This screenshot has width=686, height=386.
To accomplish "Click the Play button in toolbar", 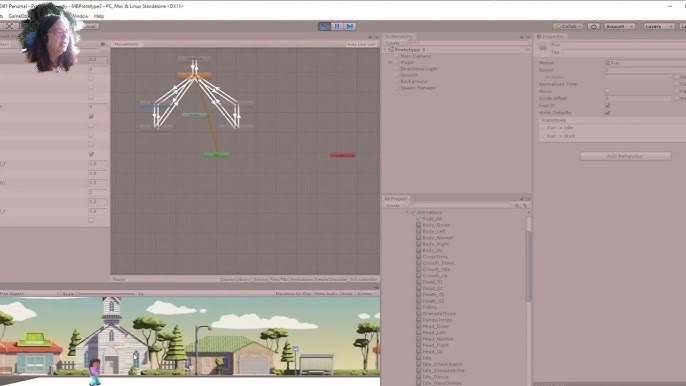I will (324, 26).
